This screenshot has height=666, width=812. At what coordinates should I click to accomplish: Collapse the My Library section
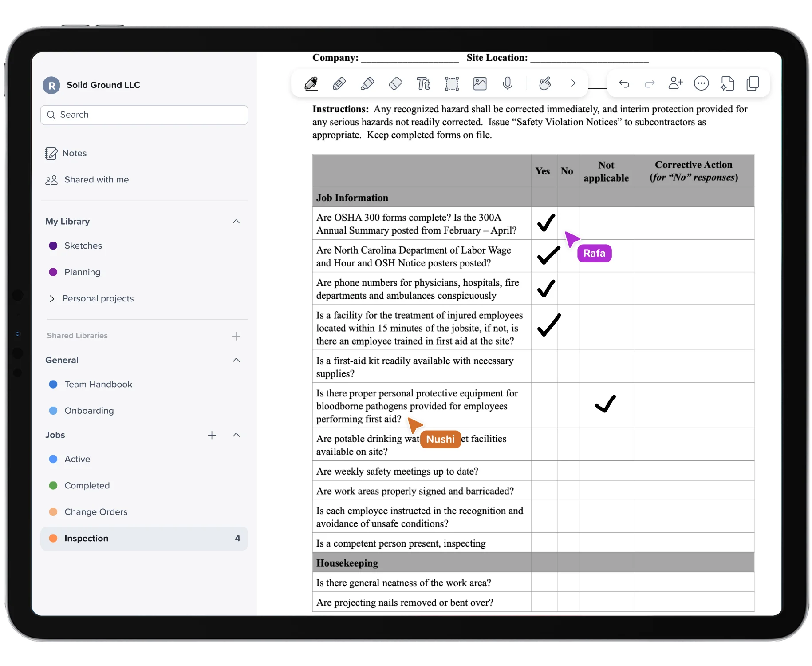(236, 222)
